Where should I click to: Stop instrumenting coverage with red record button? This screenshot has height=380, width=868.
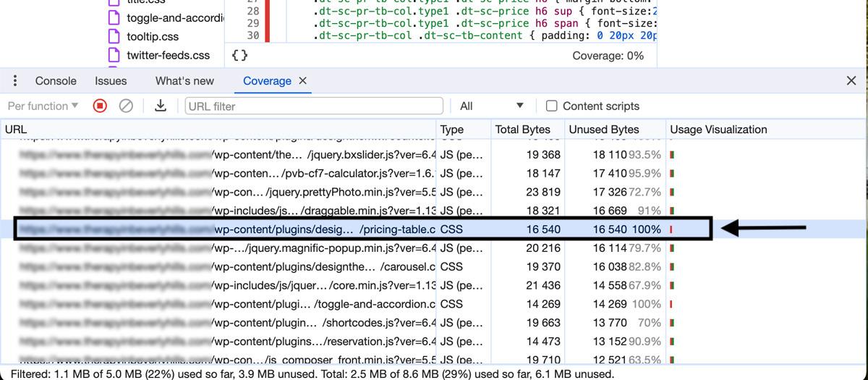pos(100,106)
